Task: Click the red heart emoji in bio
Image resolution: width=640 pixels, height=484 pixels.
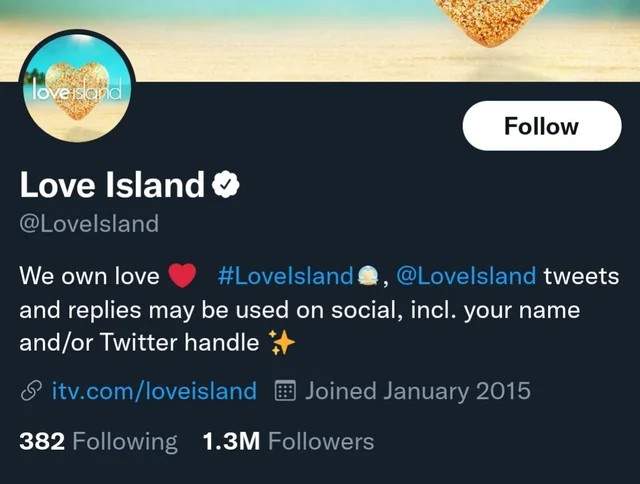Action: click(x=182, y=275)
